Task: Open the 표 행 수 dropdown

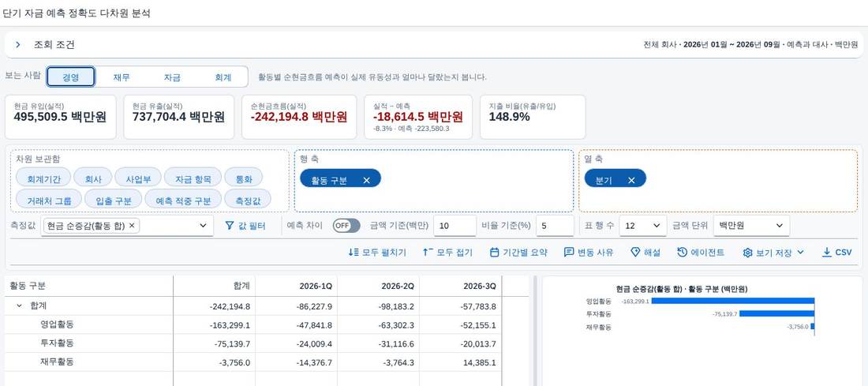Action: coord(642,226)
